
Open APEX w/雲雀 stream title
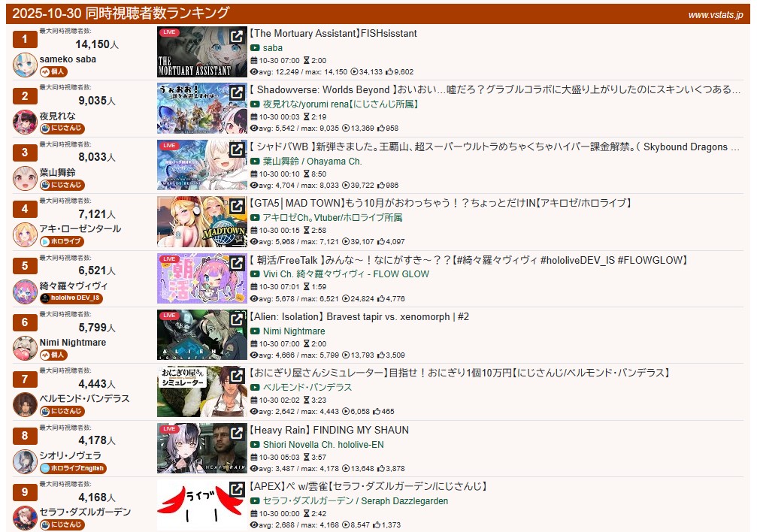click(368, 487)
